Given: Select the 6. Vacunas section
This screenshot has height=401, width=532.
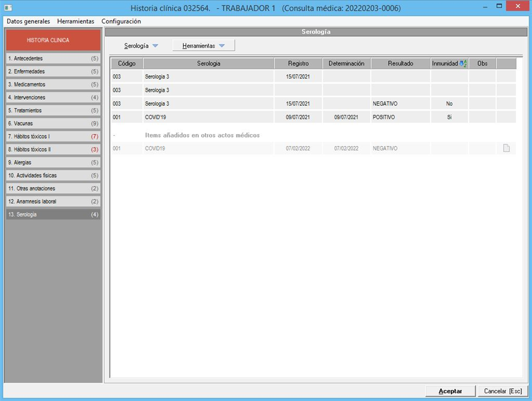Looking at the screenshot, I should click(53, 123).
